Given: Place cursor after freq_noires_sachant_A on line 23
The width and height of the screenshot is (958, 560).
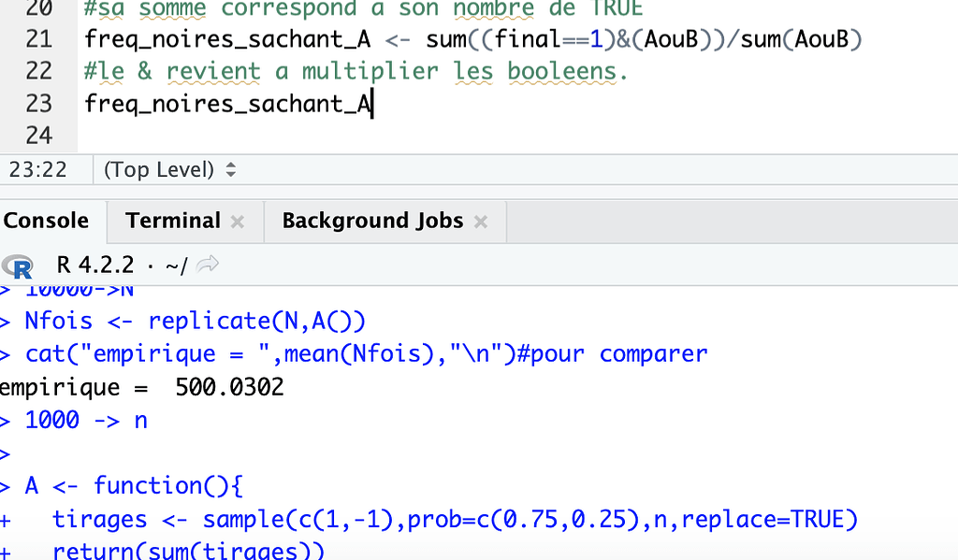Looking at the screenshot, I should 372,104.
